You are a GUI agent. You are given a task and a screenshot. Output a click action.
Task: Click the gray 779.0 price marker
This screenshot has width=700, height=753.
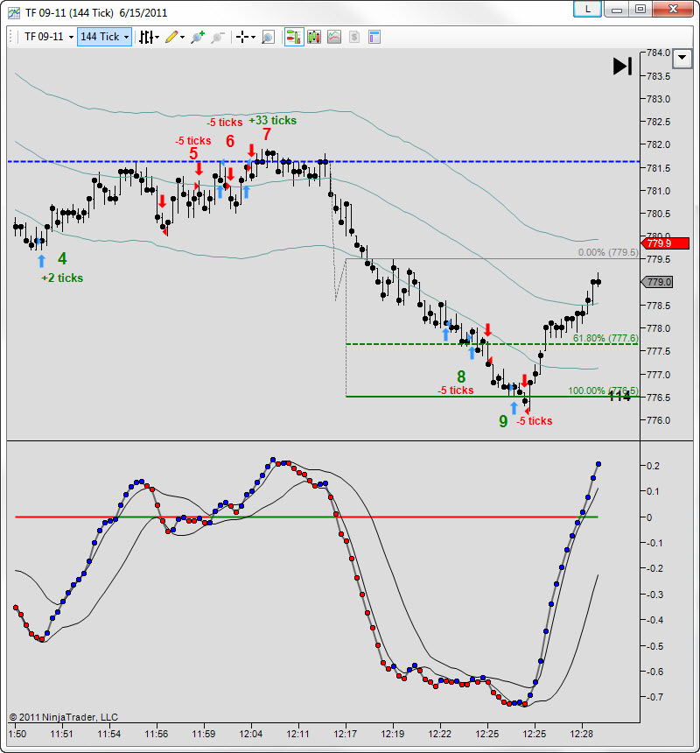657,282
